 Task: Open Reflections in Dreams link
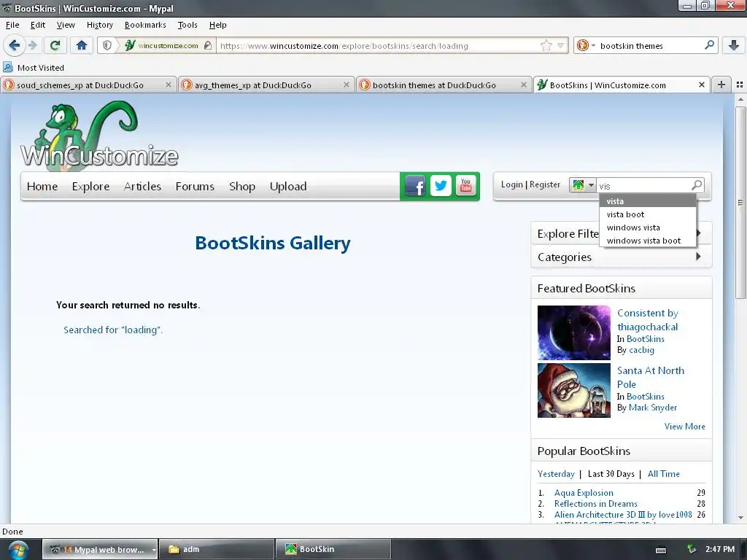[x=595, y=504]
